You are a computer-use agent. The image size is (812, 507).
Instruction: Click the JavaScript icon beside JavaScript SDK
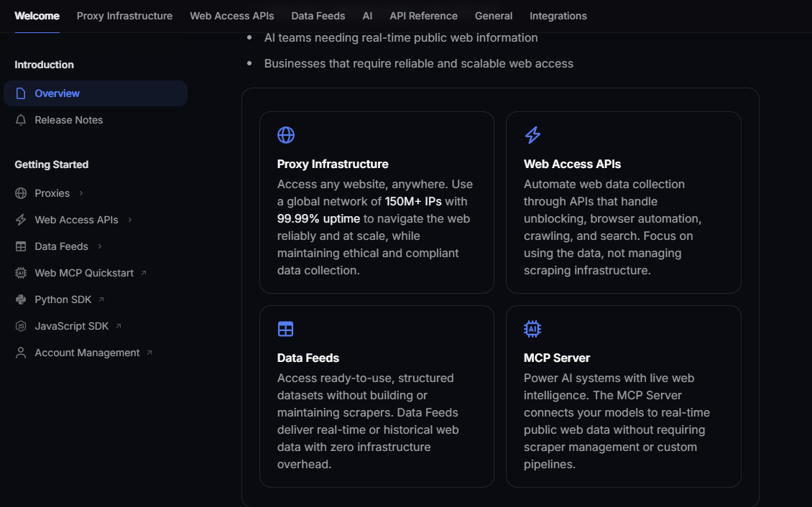click(22, 326)
